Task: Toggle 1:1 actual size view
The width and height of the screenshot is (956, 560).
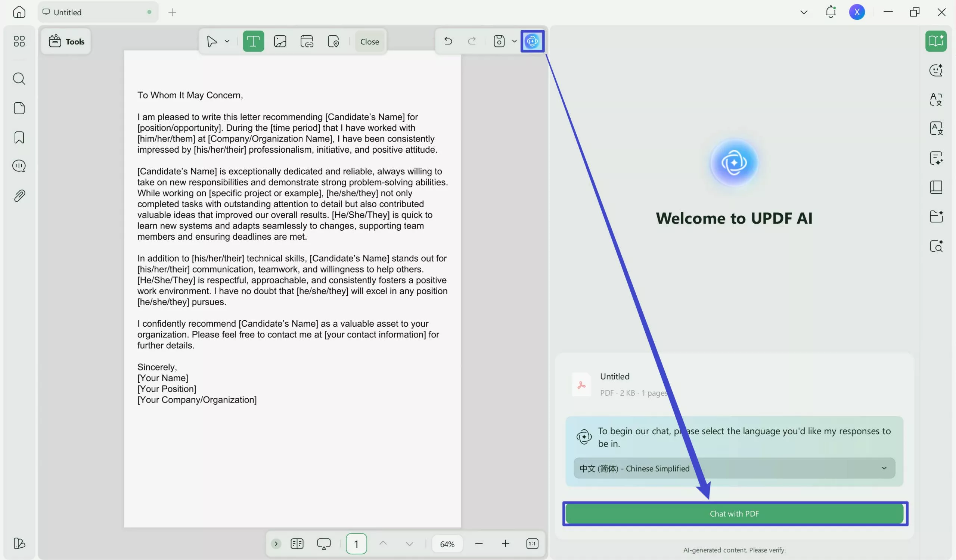Action: (532, 544)
